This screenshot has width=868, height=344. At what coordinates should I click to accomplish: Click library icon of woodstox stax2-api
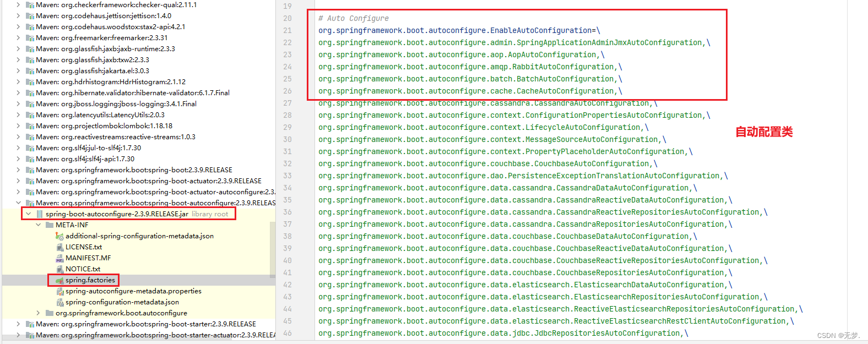(30, 26)
